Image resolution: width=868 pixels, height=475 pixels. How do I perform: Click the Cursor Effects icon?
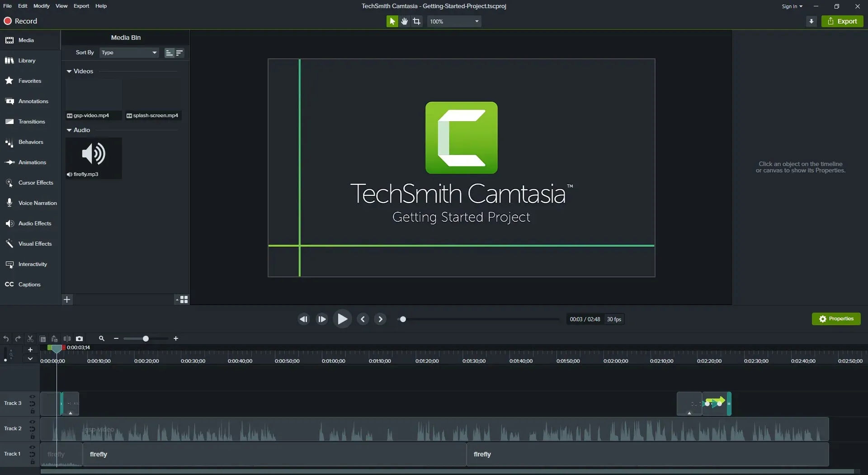[x=9, y=183]
